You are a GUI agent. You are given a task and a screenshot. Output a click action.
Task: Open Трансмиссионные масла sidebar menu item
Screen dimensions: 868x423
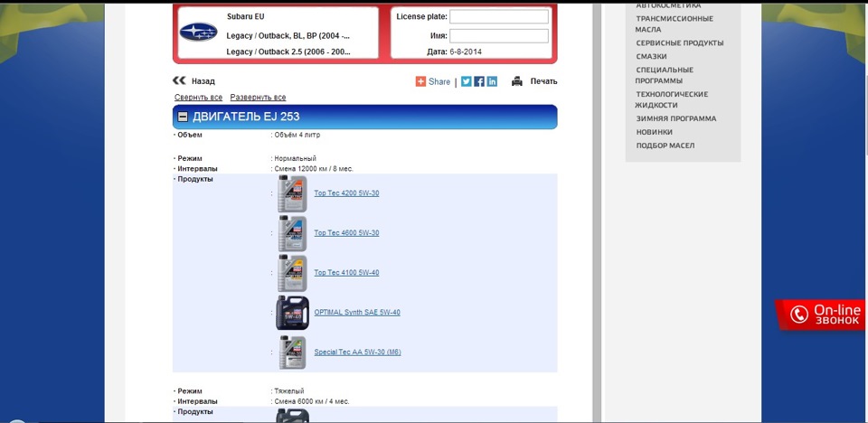(x=675, y=23)
